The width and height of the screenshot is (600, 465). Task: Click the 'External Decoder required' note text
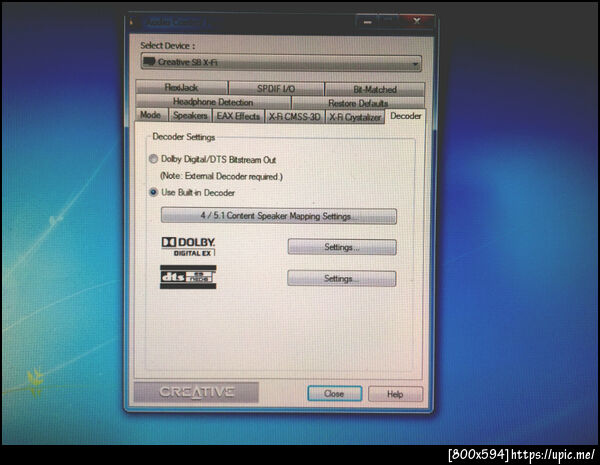pyautogui.click(x=221, y=176)
